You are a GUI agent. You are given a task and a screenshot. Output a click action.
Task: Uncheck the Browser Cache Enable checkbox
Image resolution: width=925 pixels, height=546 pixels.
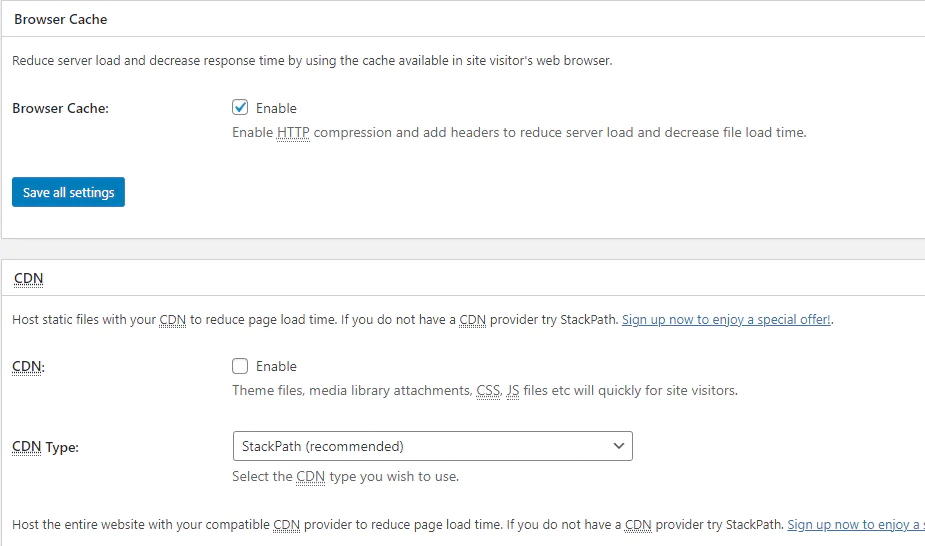tap(240, 107)
